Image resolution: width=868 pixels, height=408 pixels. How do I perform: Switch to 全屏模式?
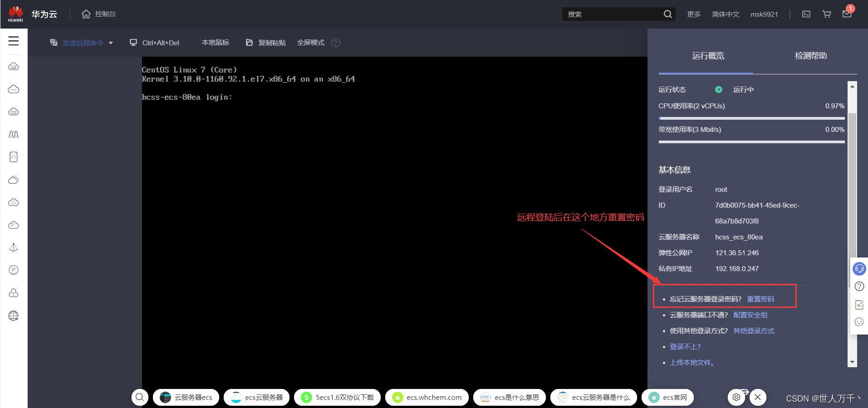[310, 43]
